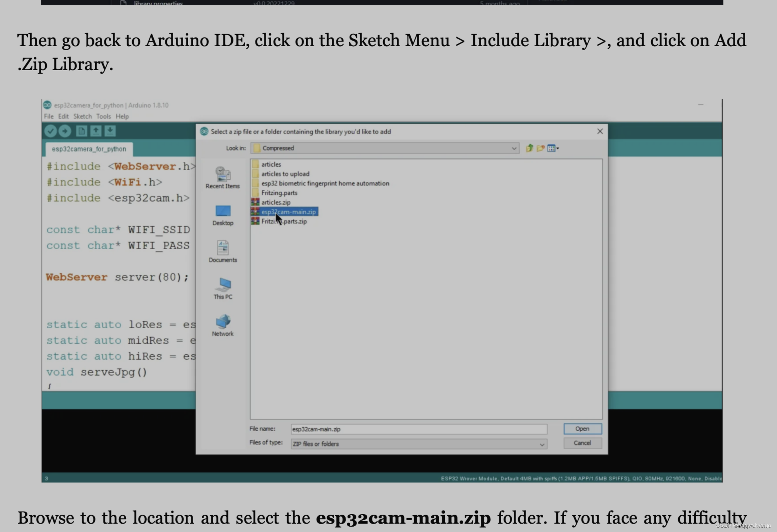Open the Tools menu
Viewport: 777px width, 532px height.
pos(103,116)
